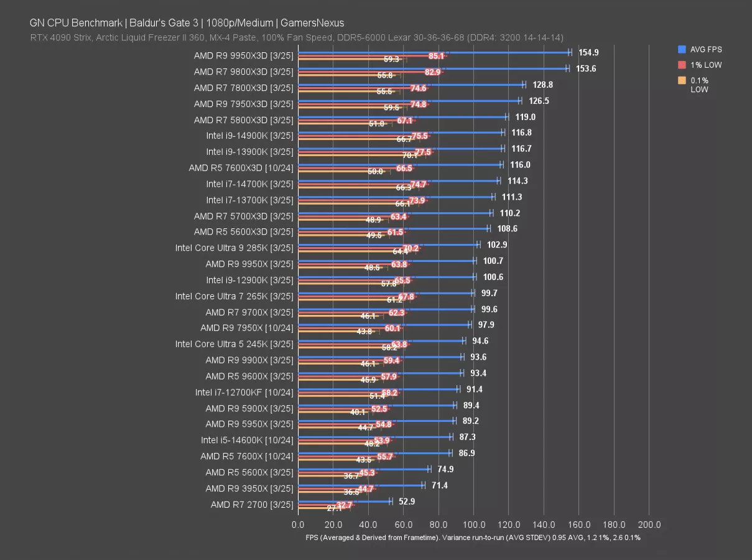752x560 pixels.
Task: Select the AMD R7 9800X3D row label
Action: pyautogui.click(x=243, y=72)
